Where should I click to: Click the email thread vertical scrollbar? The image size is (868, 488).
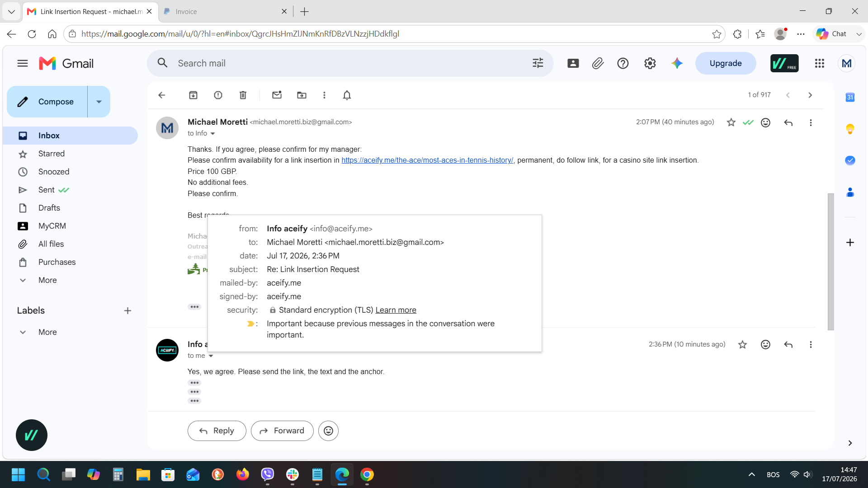(x=830, y=261)
